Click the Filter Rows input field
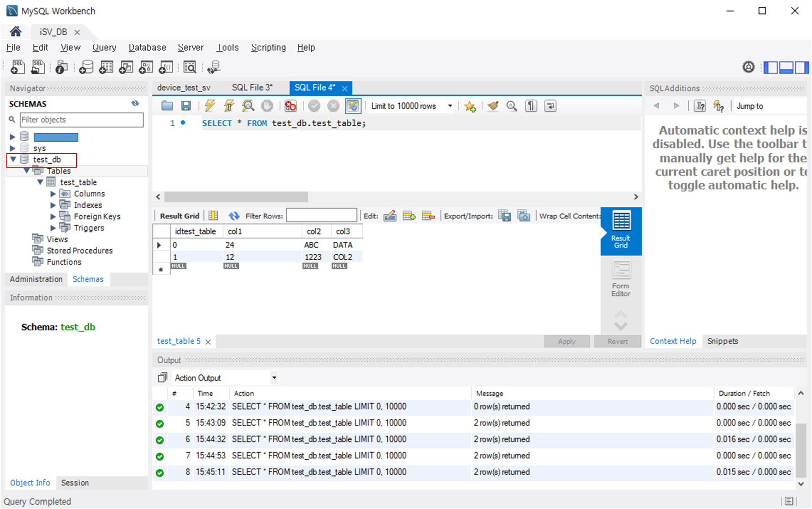 coord(321,216)
